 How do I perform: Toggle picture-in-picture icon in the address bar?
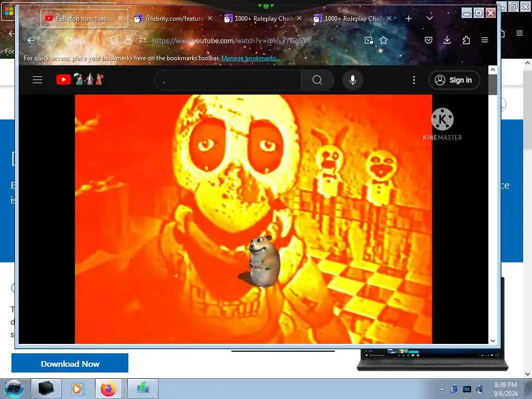point(369,41)
